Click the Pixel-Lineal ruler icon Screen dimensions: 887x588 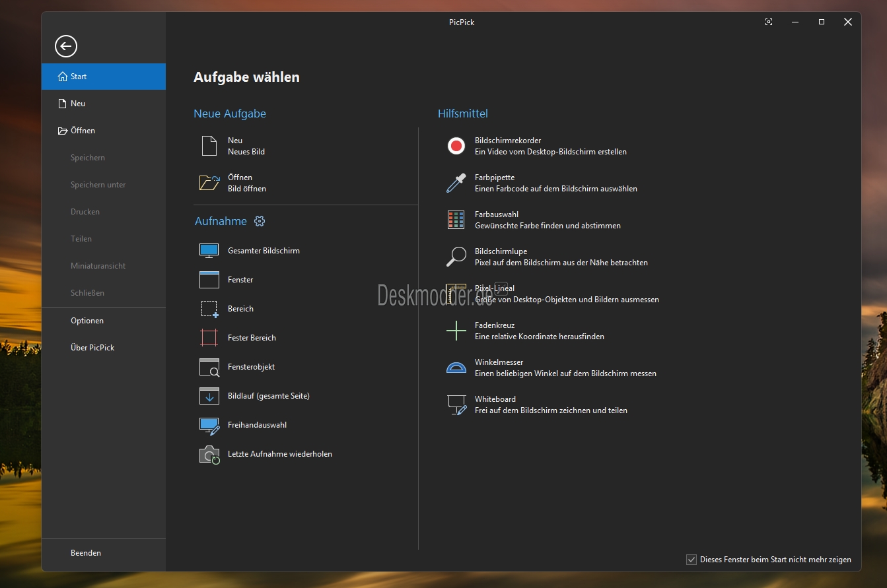(456, 294)
